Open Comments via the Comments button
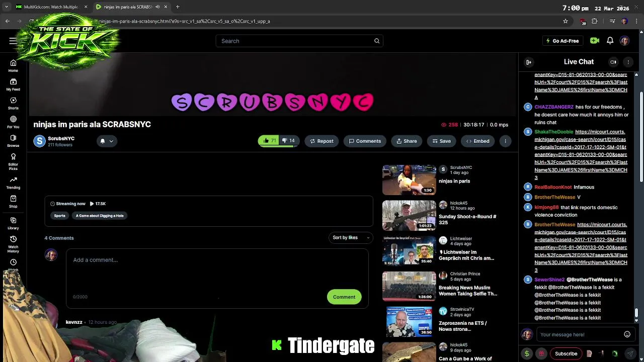Viewport: 644px width, 362px height. click(365, 141)
